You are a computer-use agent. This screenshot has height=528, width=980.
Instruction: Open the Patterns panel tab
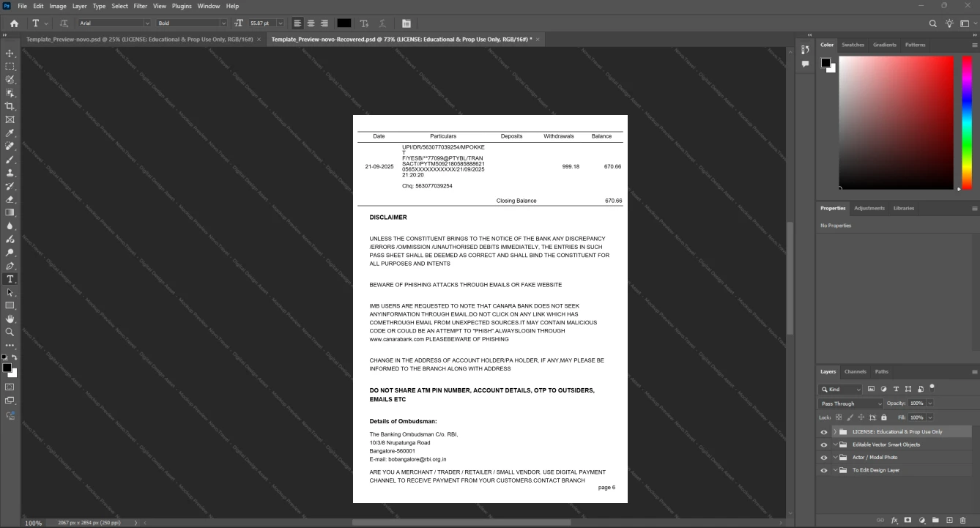click(x=915, y=45)
